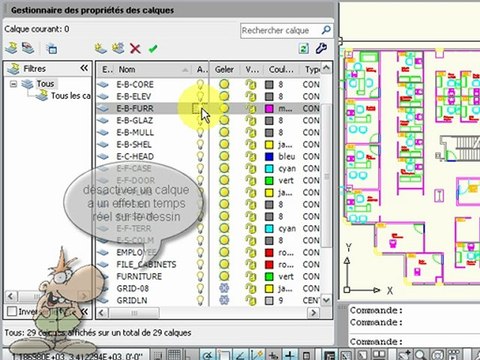The height and width of the screenshot is (360, 480).
Task: Click the freeze sun icon of E-B-MULL
Action: tap(224, 132)
